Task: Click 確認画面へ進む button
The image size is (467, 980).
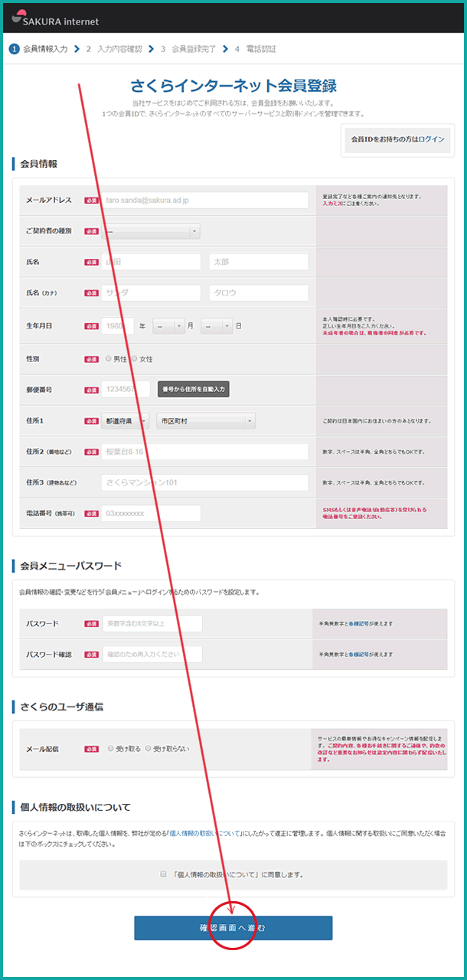Action: [x=233, y=927]
